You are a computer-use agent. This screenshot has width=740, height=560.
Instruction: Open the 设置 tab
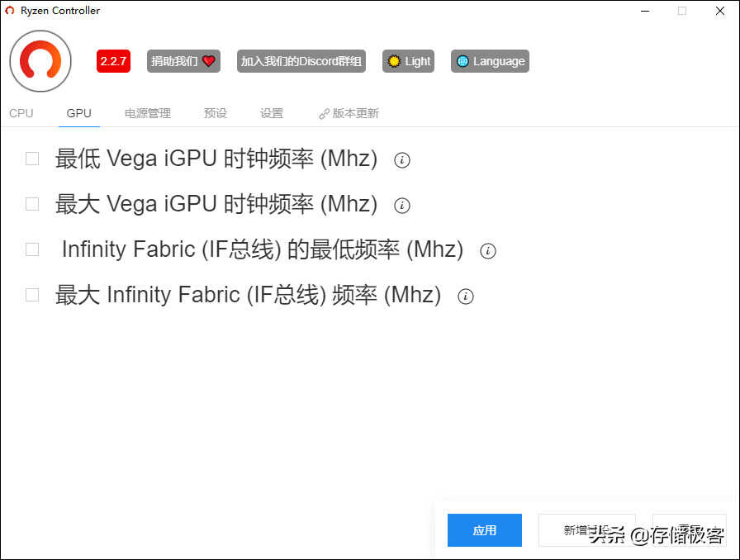(272, 113)
